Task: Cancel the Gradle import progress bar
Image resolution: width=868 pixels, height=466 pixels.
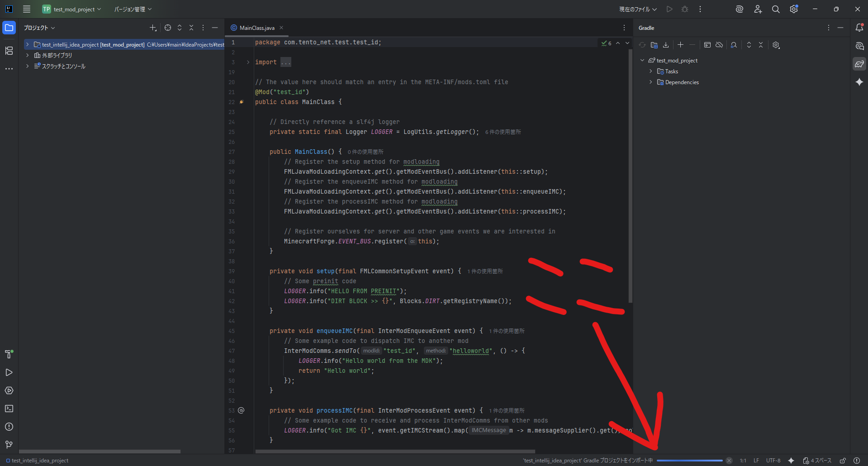Action: [x=729, y=461]
